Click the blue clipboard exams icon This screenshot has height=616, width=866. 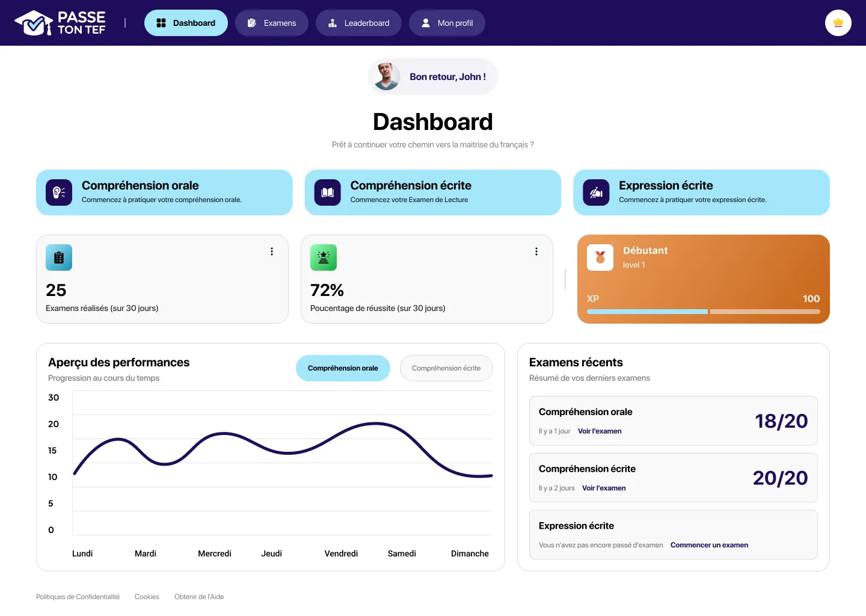pyautogui.click(x=59, y=257)
